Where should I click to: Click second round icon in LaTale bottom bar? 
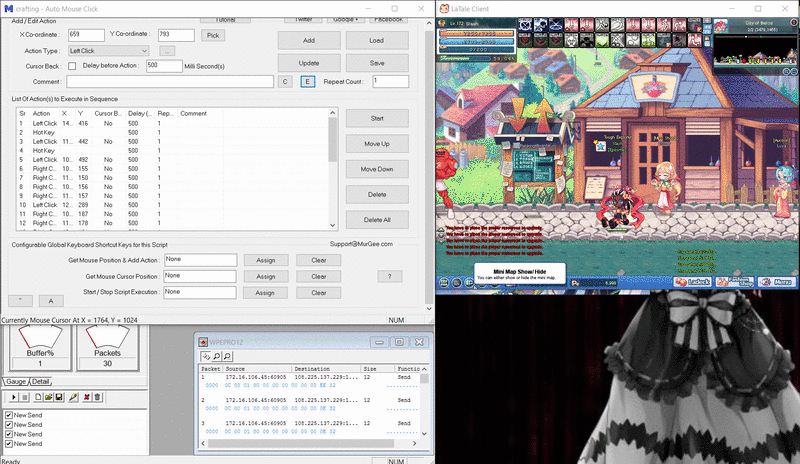[457, 282]
